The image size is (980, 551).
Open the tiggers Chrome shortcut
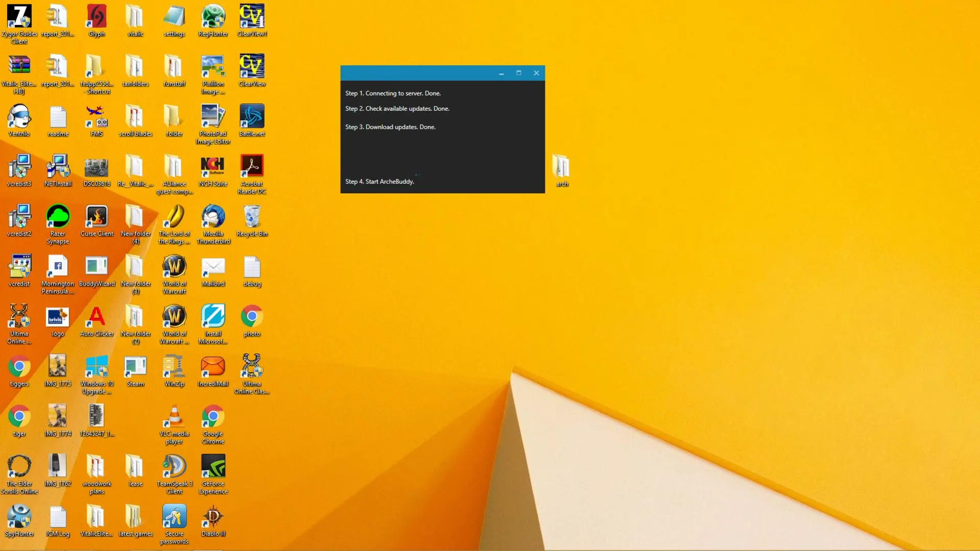(x=19, y=367)
